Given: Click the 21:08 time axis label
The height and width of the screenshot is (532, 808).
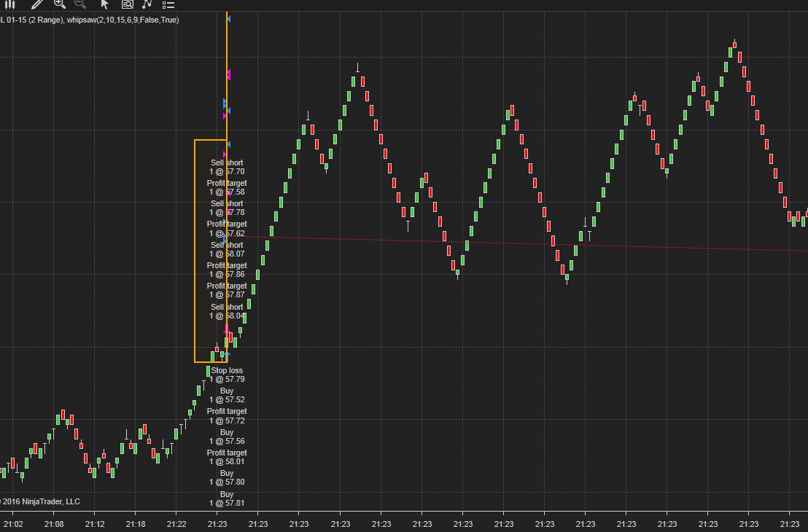Looking at the screenshot, I should click(x=53, y=524).
